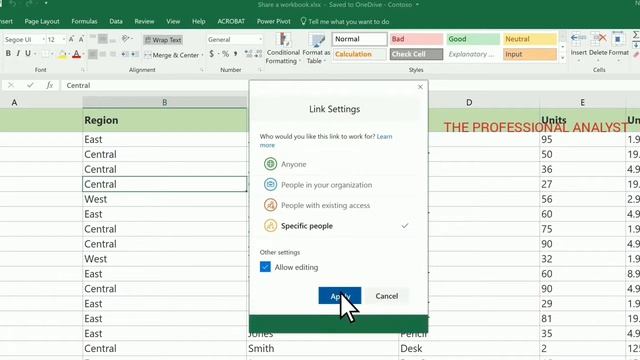
Task: Apply the Good cell style
Action: 473,39
